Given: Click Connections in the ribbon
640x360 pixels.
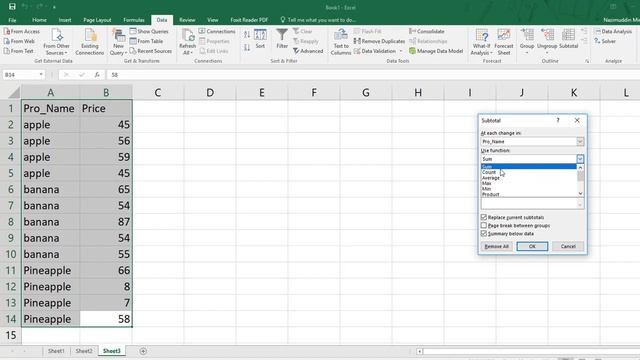Looking at the screenshot, I should pos(217,31).
